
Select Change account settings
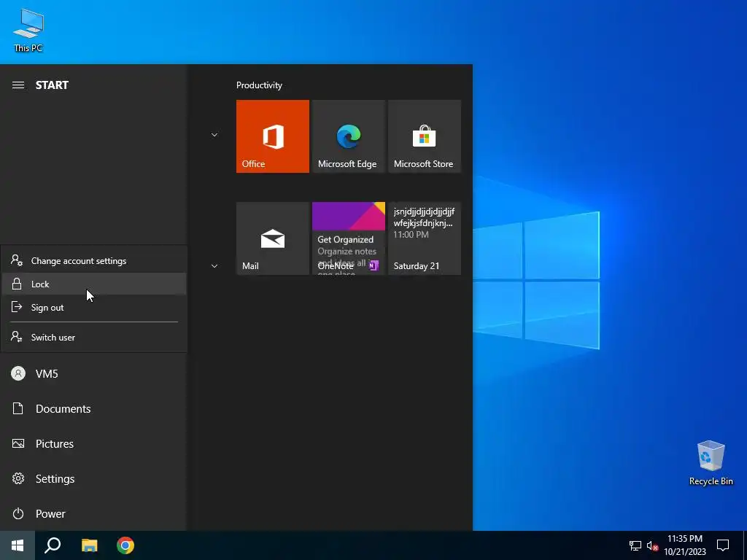(x=94, y=260)
